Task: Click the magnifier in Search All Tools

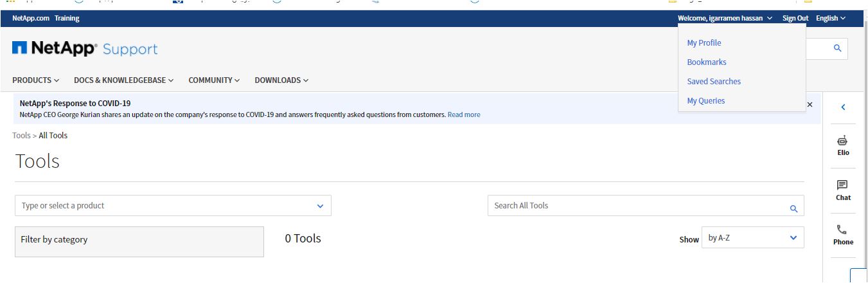Action: [793, 208]
